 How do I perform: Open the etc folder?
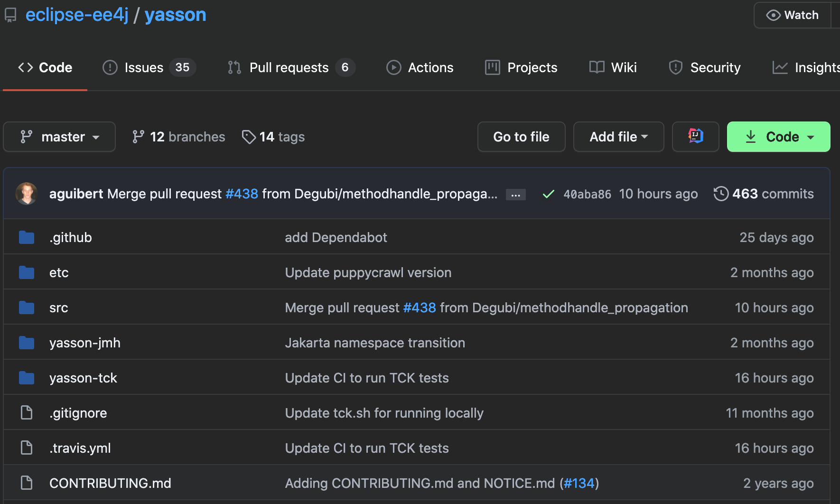tap(59, 272)
